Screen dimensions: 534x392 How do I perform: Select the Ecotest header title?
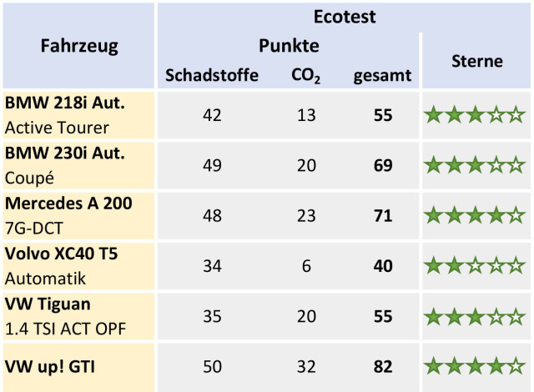click(x=345, y=17)
